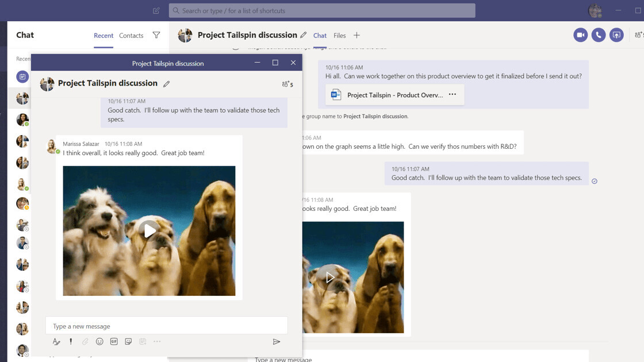
Task: Open the GIF picker
Action: [x=114, y=342]
